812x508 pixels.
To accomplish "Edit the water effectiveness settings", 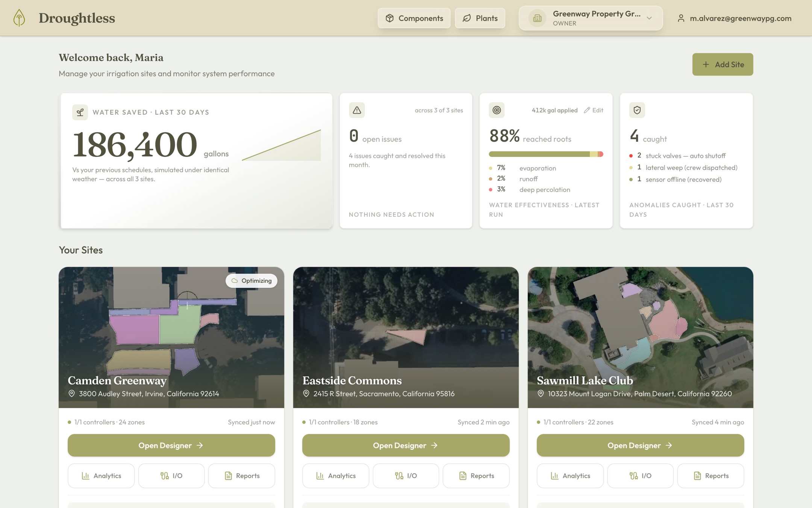I will click(x=594, y=110).
